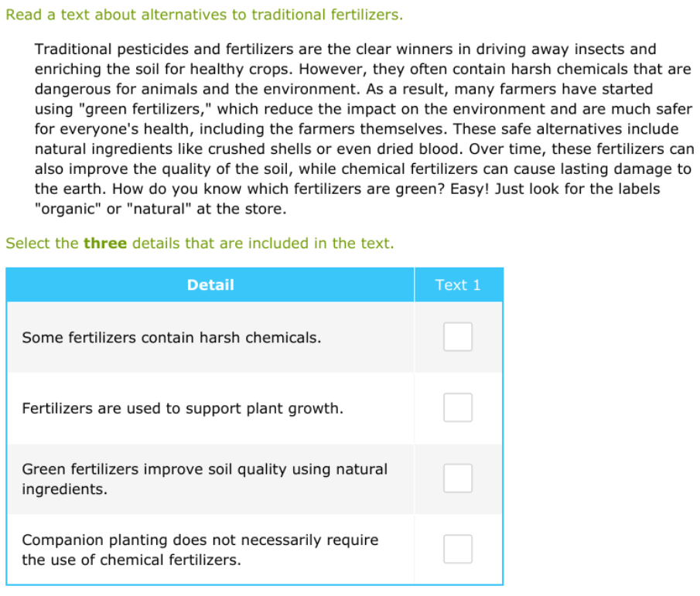
Task: Click the "Fertilizers are used to support plant growth." text
Action: (x=182, y=408)
